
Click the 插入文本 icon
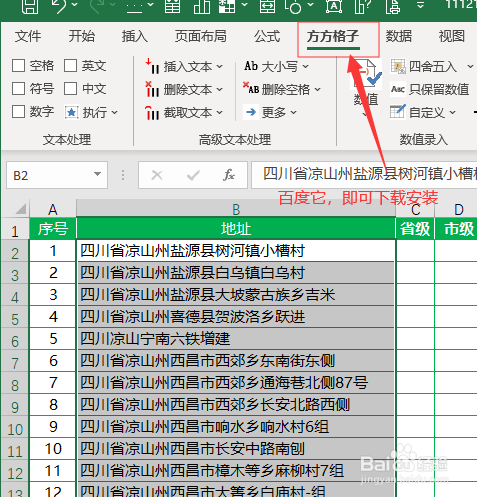[x=152, y=66]
